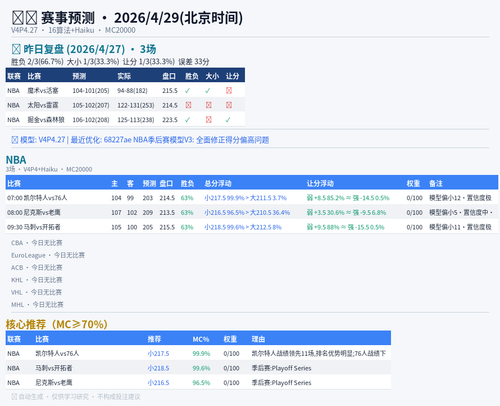
Task: Click the red X in 太阳vs雷霆 胜负 column
Action: pos(188,105)
